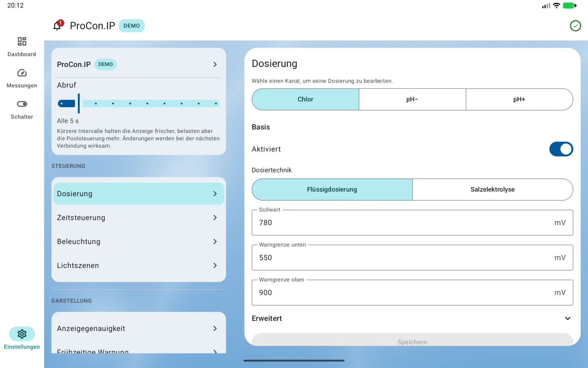The height and width of the screenshot is (368, 588).
Task: Switch to the Chlor channel tab
Action: [x=305, y=99]
